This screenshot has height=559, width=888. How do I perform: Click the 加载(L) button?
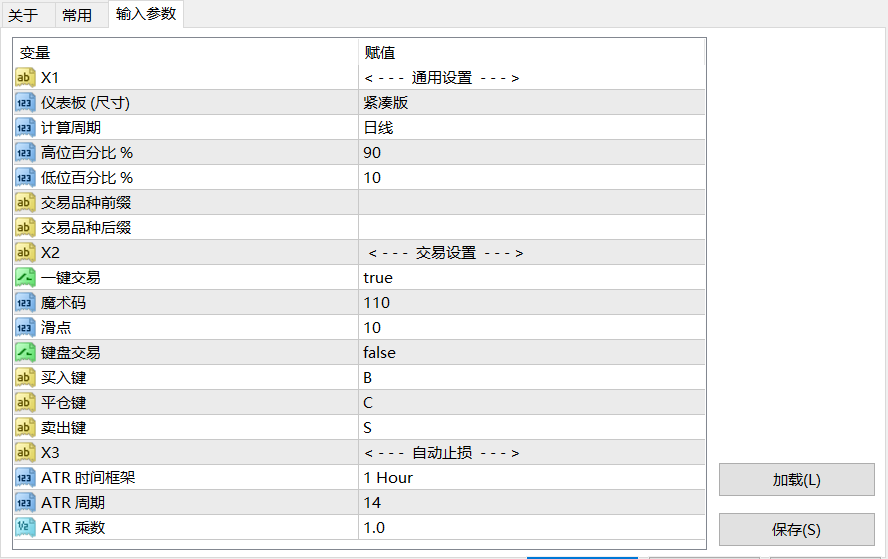tap(796, 479)
